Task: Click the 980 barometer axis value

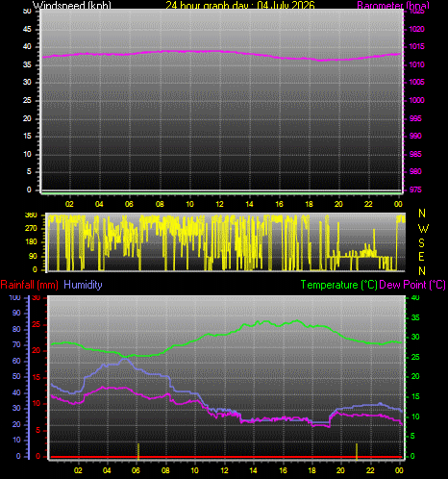Action: coord(415,171)
